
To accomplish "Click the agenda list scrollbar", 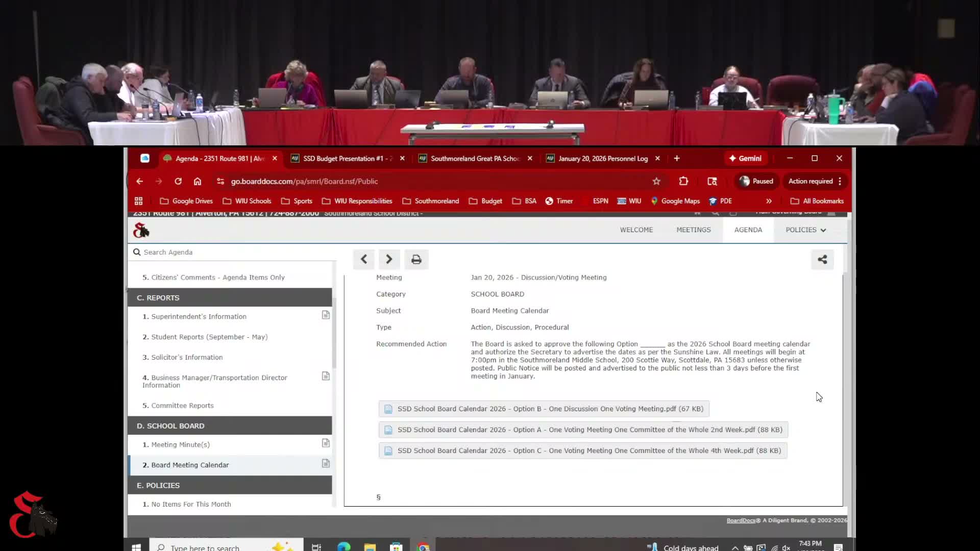I will coord(334,332).
